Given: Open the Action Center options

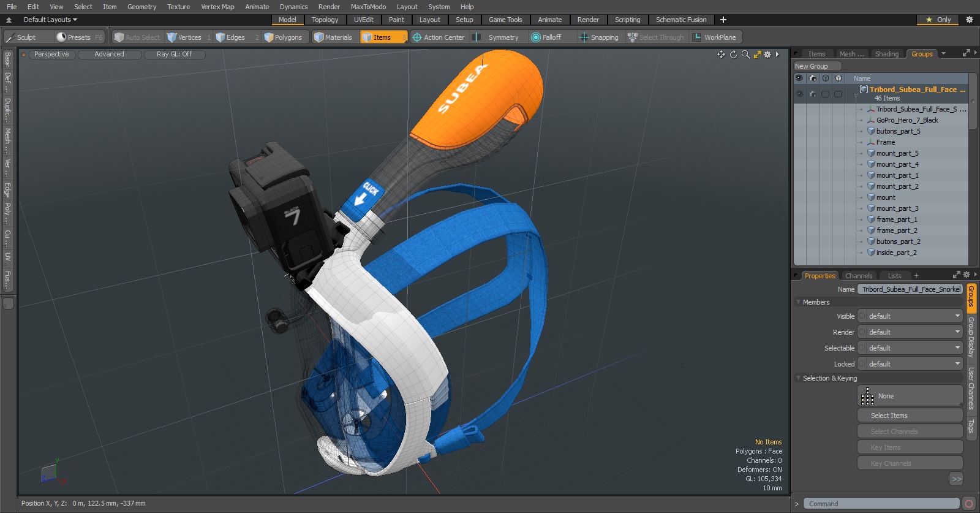Looking at the screenshot, I should (x=439, y=37).
